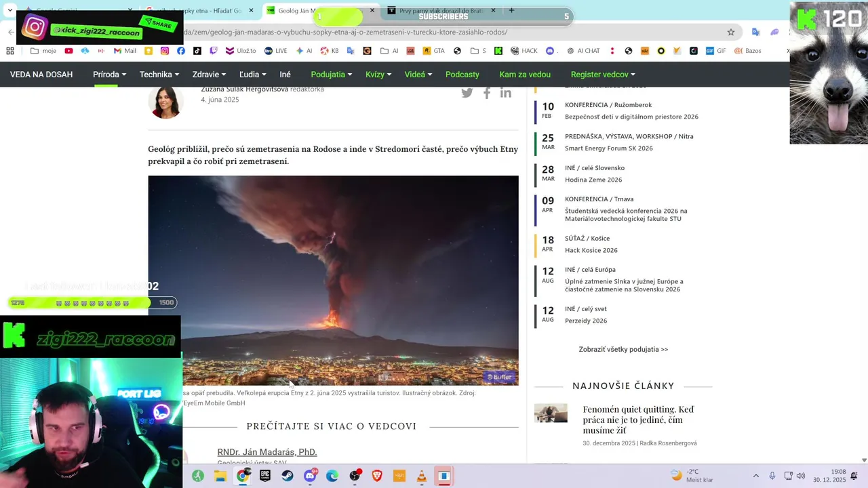Screen dimensions: 868x488
Task: Open the LIVE bookmark
Action: (x=276, y=51)
